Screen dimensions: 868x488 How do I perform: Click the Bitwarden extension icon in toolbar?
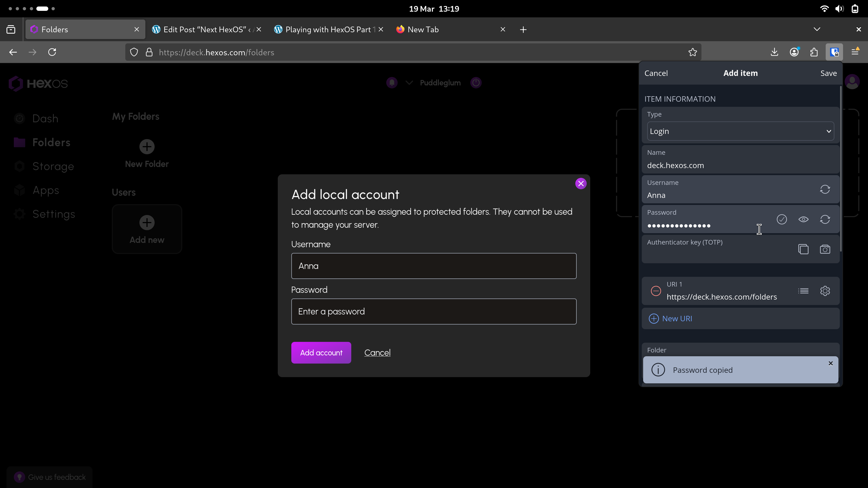pos(834,52)
